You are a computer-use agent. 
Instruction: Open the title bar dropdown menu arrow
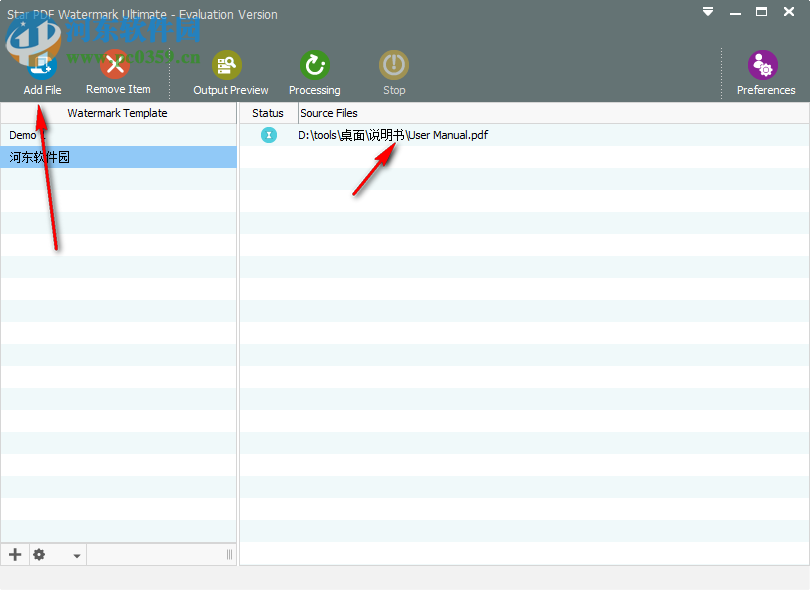708,11
